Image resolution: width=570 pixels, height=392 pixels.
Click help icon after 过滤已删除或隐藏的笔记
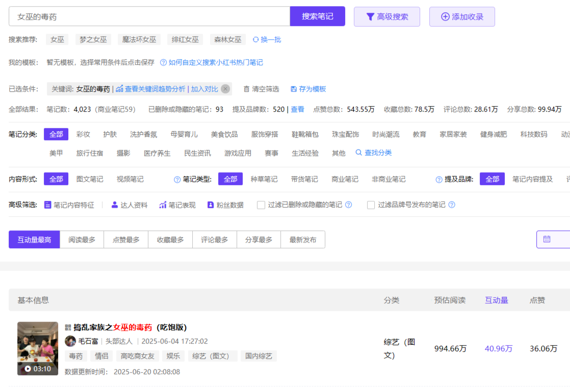tap(348, 204)
